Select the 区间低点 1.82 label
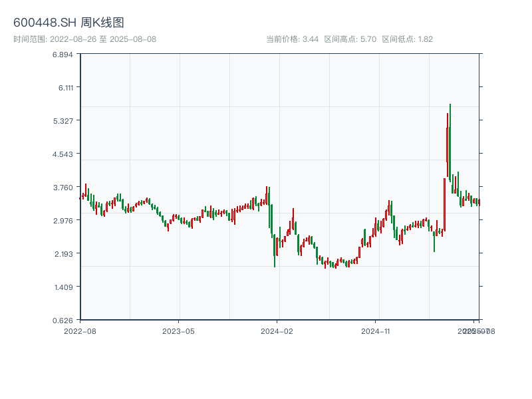This screenshot has width=532, height=399. [407, 39]
